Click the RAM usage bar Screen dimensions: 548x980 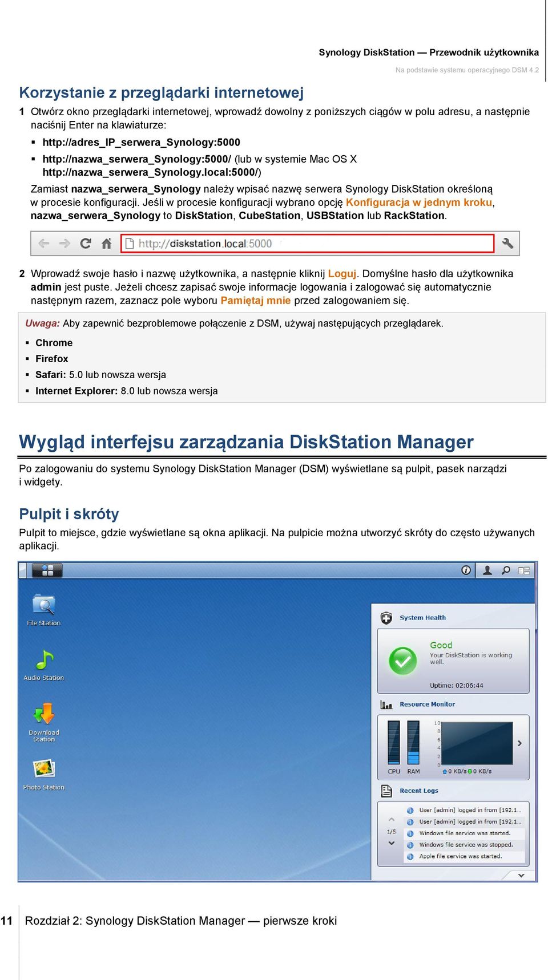tap(413, 742)
